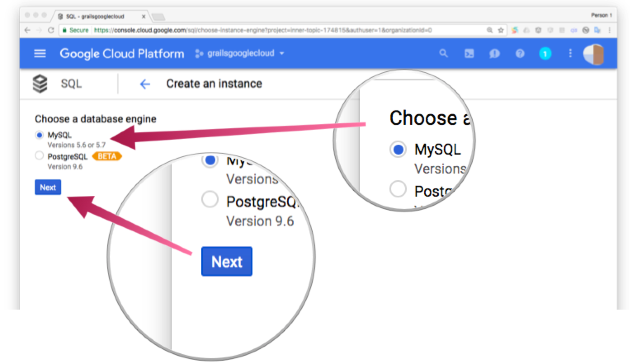632x364 pixels.
Task: Click the zoom magnifier icon in the address bar
Action: [490, 30]
